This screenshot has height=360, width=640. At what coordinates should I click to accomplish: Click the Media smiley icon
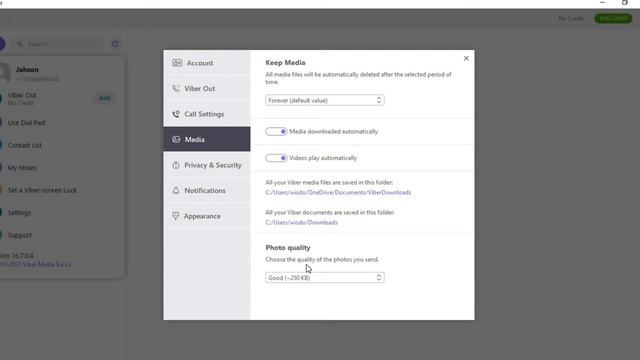[x=176, y=139]
